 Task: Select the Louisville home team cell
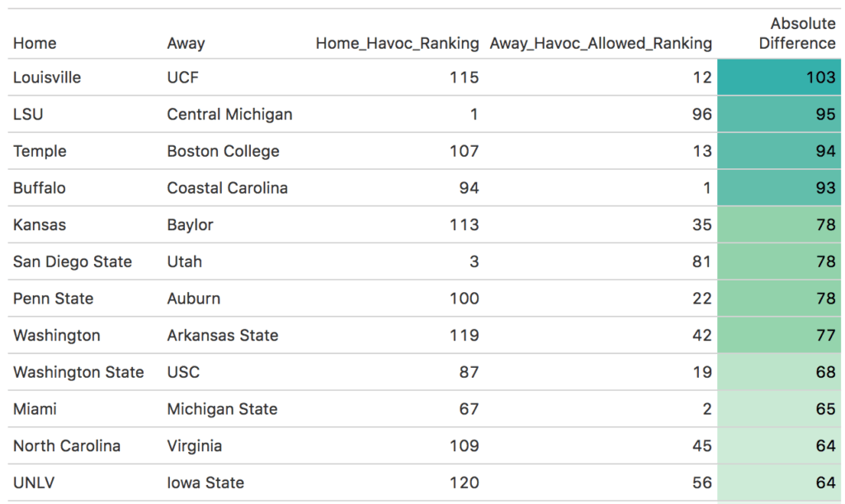click(47, 78)
